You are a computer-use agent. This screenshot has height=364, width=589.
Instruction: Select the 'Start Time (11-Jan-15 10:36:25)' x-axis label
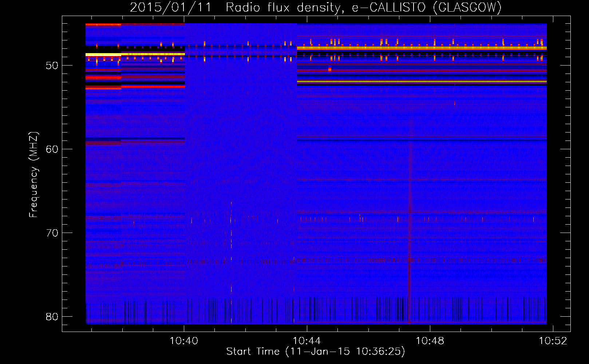(x=316, y=352)
